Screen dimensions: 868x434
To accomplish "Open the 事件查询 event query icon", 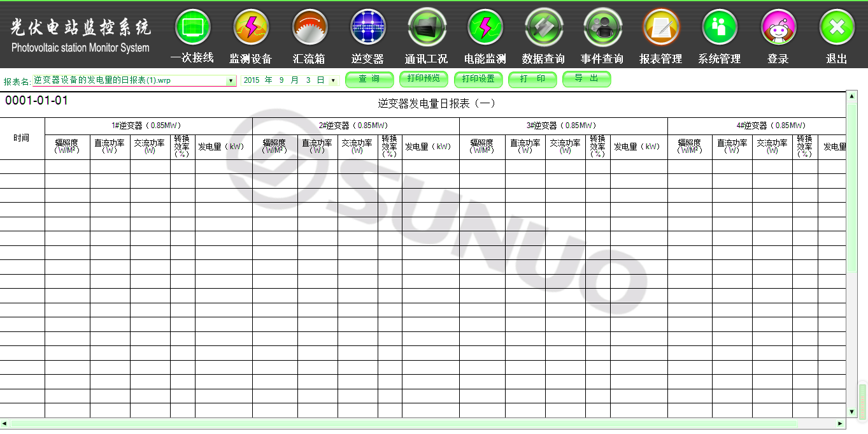I will pyautogui.click(x=602, y=27).
